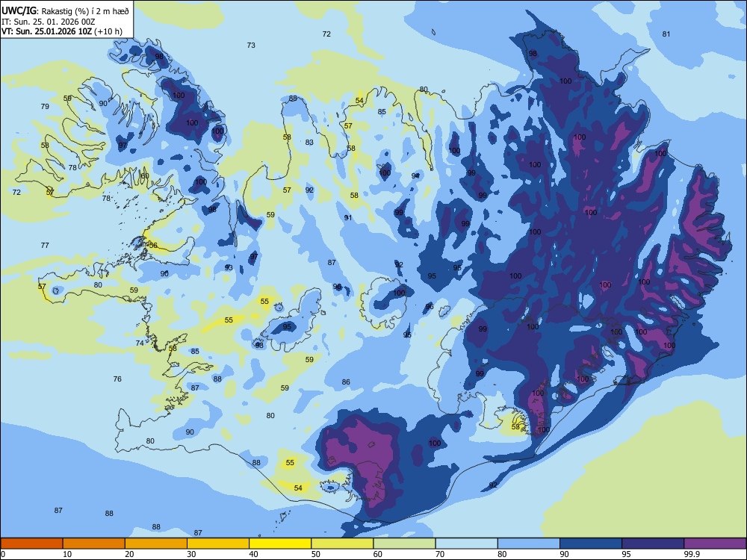
Task: Click the initial time 'IT: Sun. 25. 01. 2026 00Z'
Action: [47, 22]
